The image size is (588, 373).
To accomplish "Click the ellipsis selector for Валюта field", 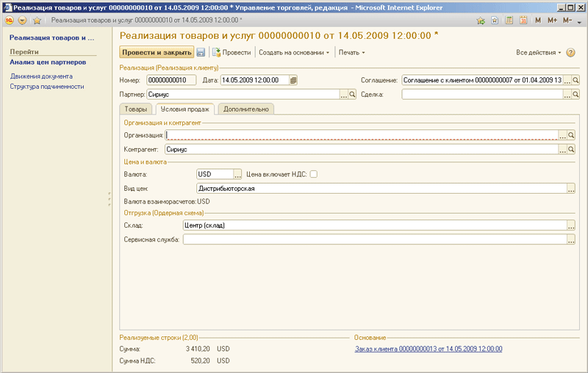I will click(x=237, y=174).
